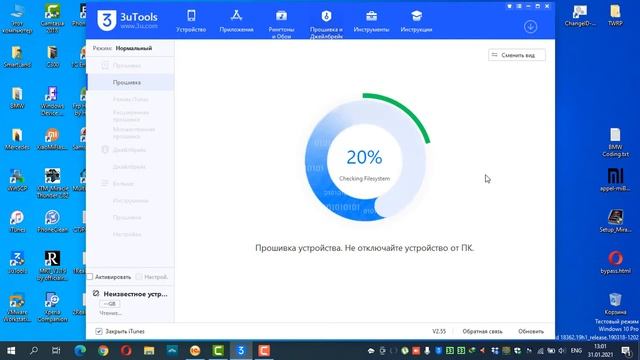Click the 20% progress ring
The image size is (640, 360).
coord(364,159)
